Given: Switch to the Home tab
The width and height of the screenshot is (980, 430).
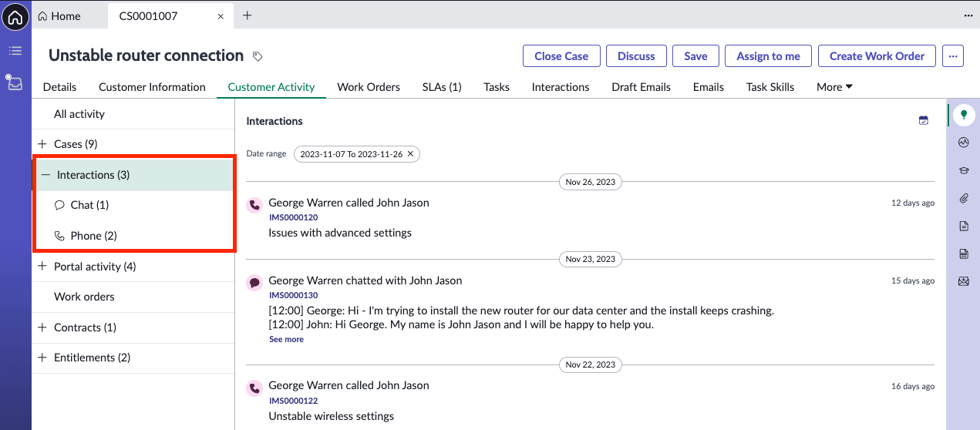Looking at the screenshot, I should (x=59, y=16).
